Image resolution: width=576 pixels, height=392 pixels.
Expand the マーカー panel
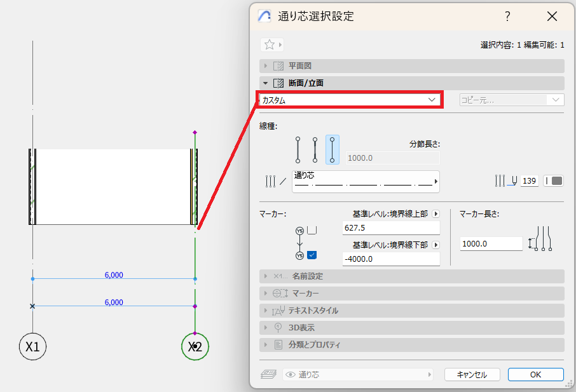[412, 294]
